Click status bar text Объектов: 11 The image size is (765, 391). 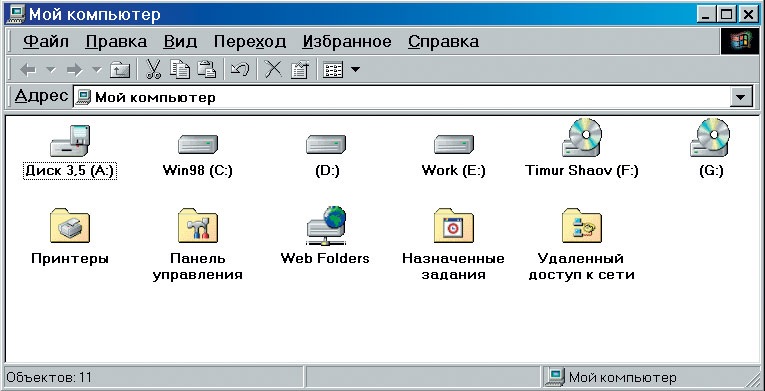pos(49,377)
